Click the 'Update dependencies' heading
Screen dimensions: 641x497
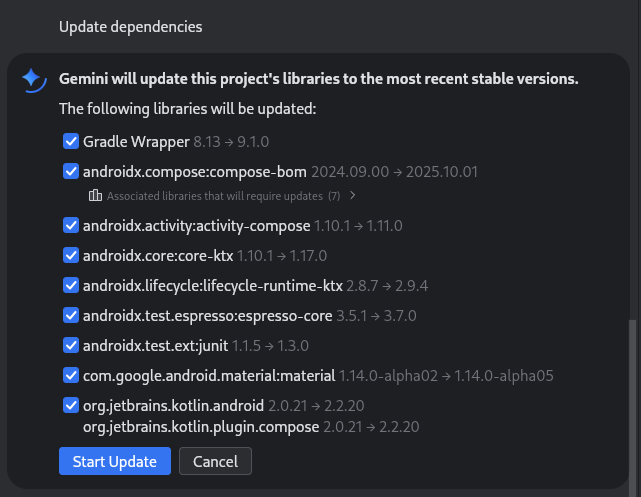coord(130,27)
